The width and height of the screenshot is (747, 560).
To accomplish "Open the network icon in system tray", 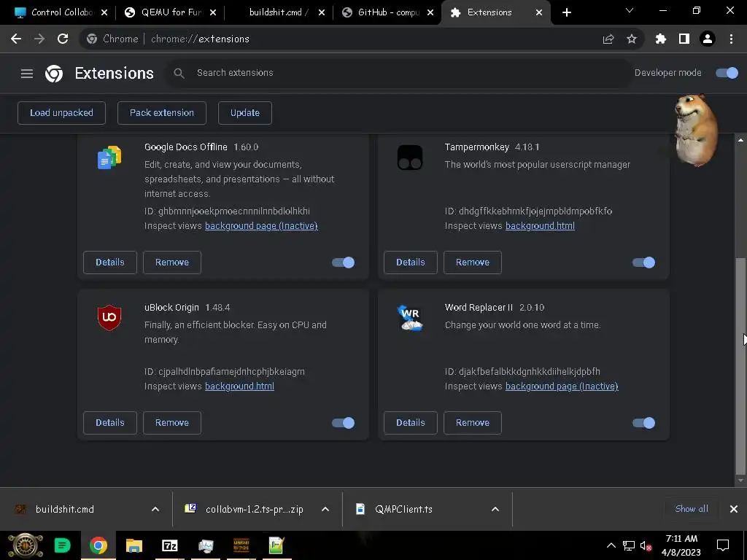I will point(628,545).
